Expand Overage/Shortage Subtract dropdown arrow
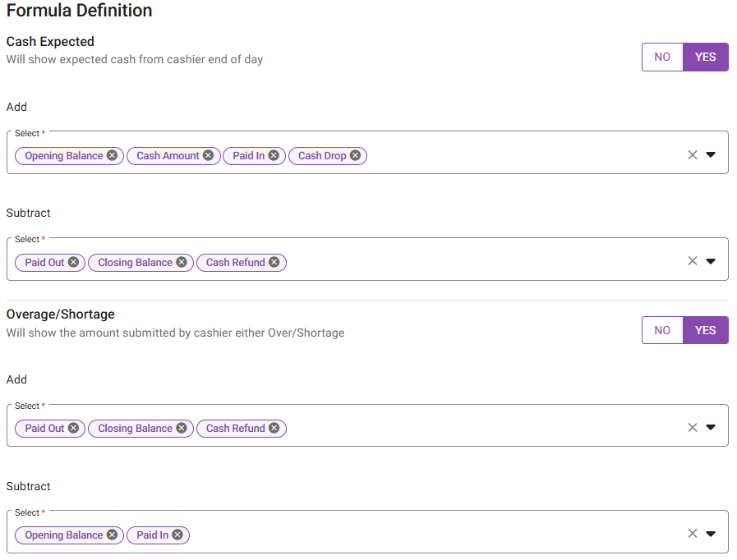The height and width of the screenshot is (560, 737). (711, 534)
